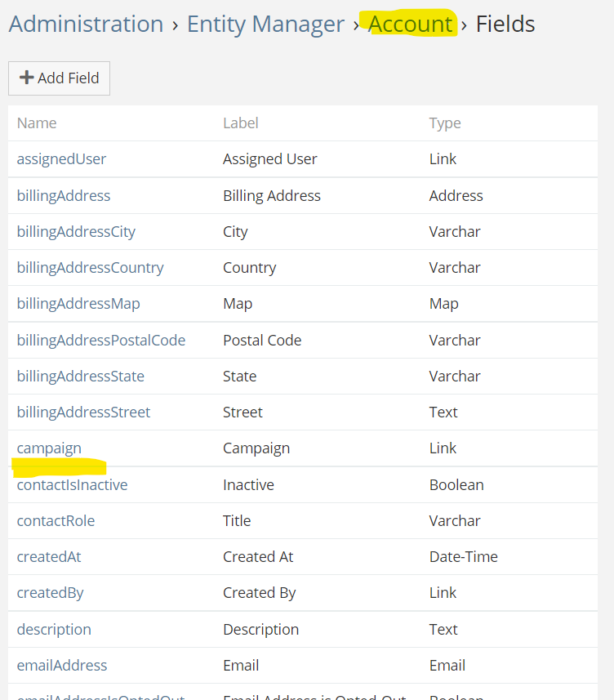Screen dimensions: 614x700
Task: Click the billingAddressCountry field name
Action: [90, 268]
